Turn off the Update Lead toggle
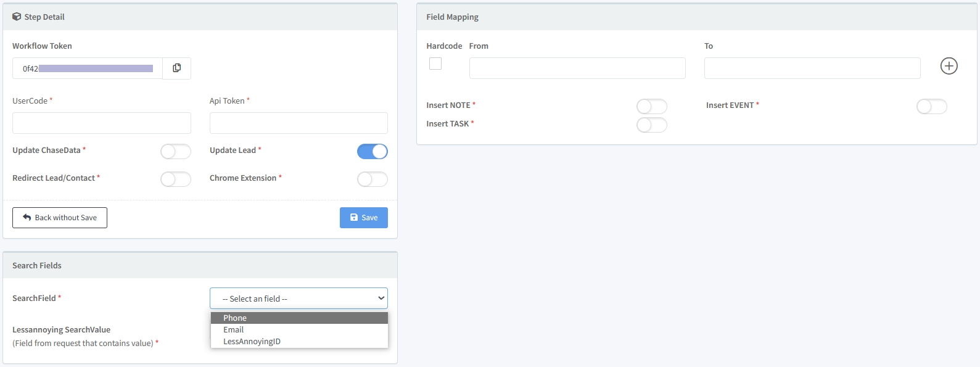The height and width of the screenshot is (367, 980). click(x=373, y=152)
